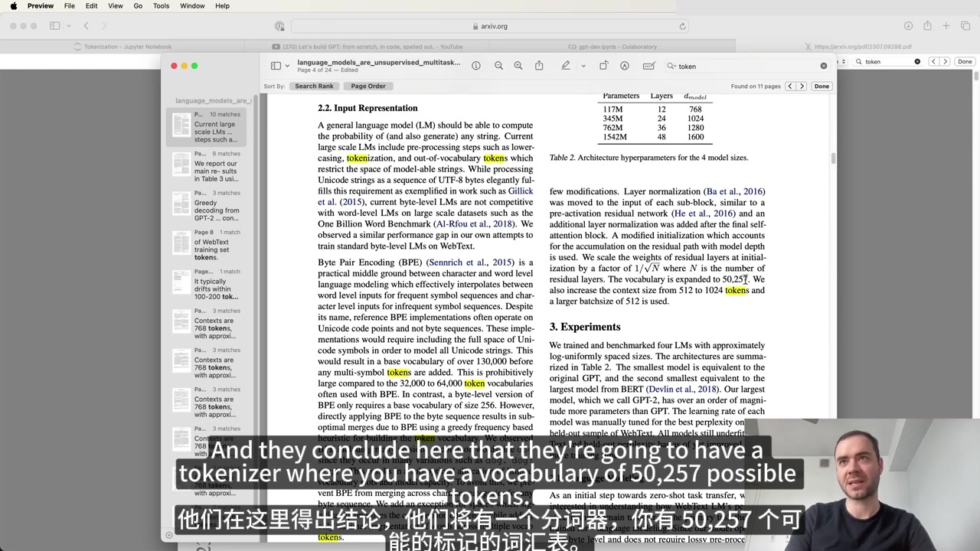Go to next search match in Preview
The width and height of the screenshot is (980, 551).
[x=802, y=86]
